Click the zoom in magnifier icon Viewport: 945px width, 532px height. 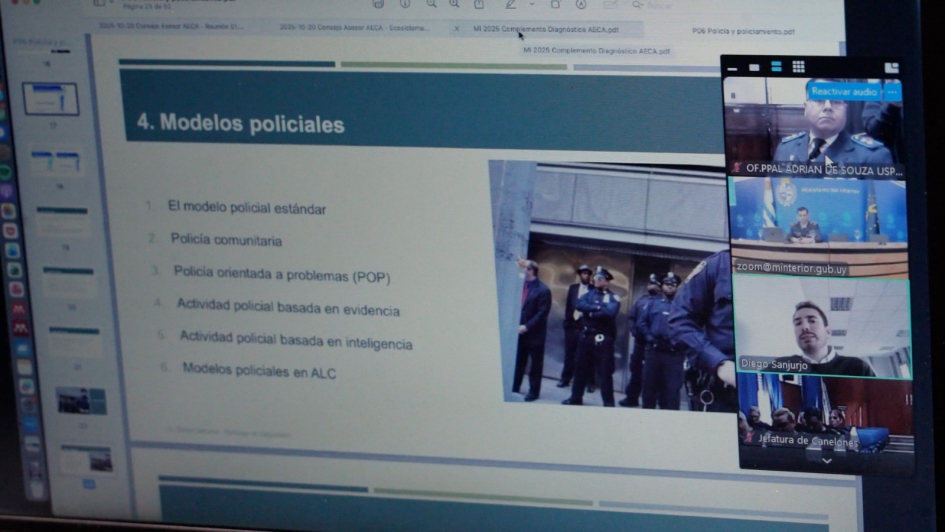point(454,4)
